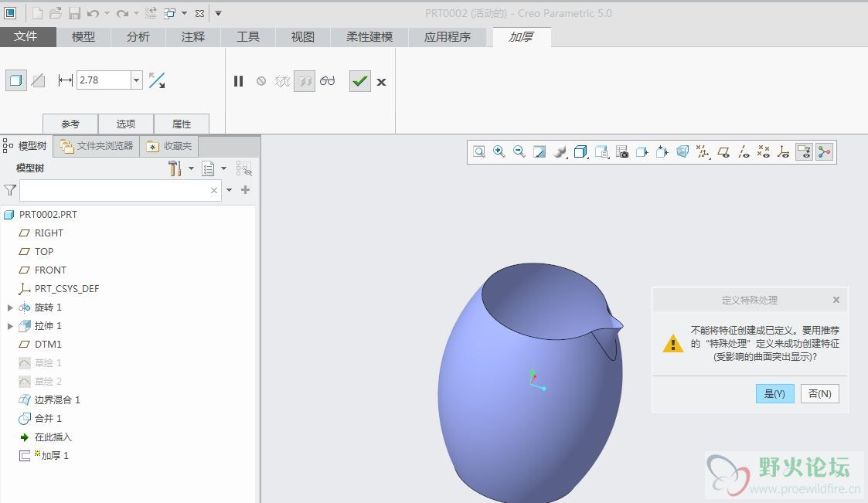The width and height of the screenshot is (868, 503).
Task: Toggle datum point display
Action: tap(764, 151)
